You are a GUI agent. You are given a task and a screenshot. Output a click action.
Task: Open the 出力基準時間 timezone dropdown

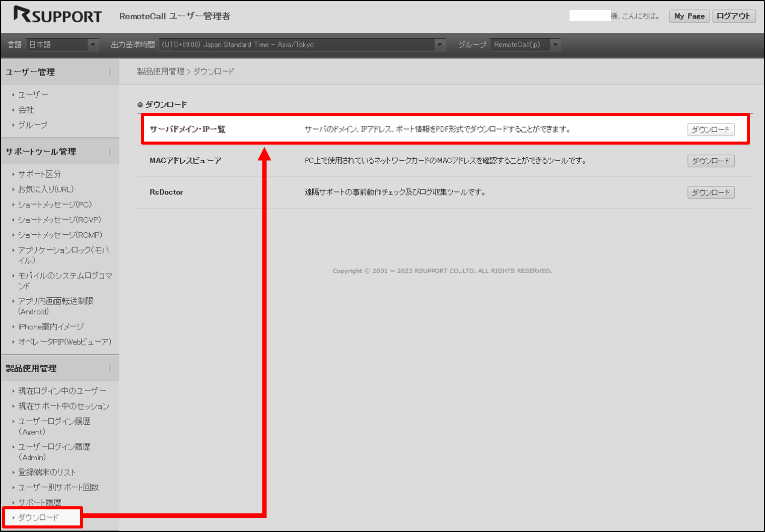point(302,44)
